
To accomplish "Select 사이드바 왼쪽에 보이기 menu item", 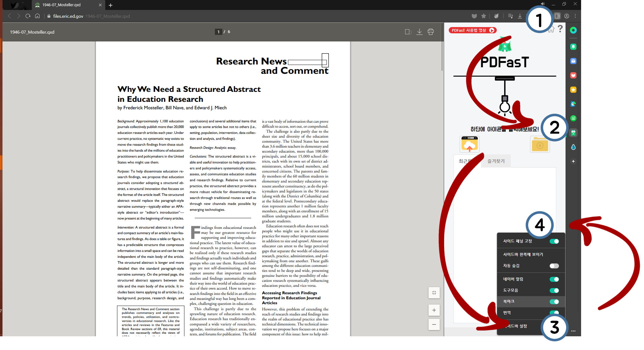I will tap(523, 254).
